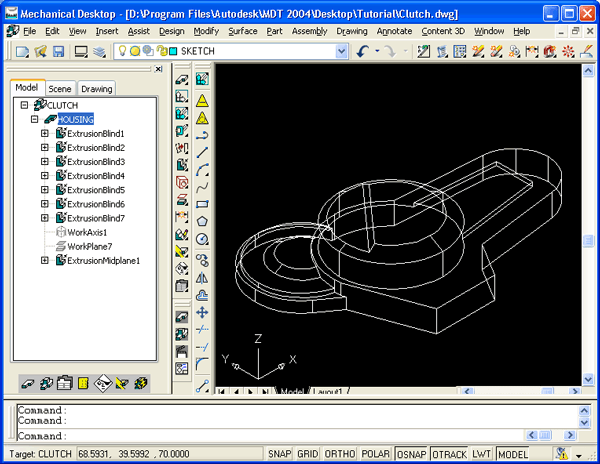Select WorkPlane7 in the browser tree
This screenshot has width=600, height=464.
point(88,246)
